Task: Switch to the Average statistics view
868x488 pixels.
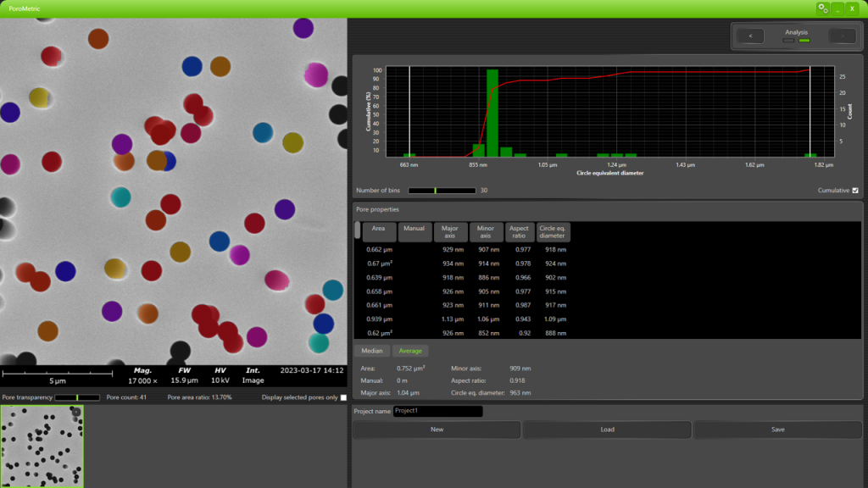Action: pos(410,350)
